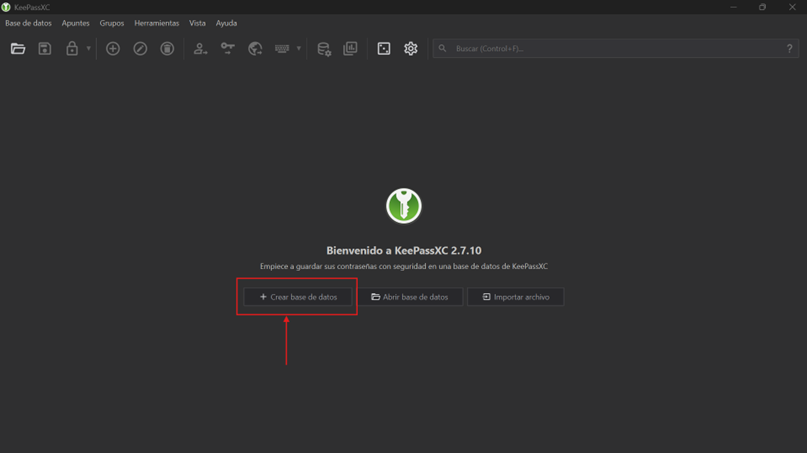This screenshot has height=453, width=807.
Task: Click the search help question mark
Action: click(x=790, y=48)
